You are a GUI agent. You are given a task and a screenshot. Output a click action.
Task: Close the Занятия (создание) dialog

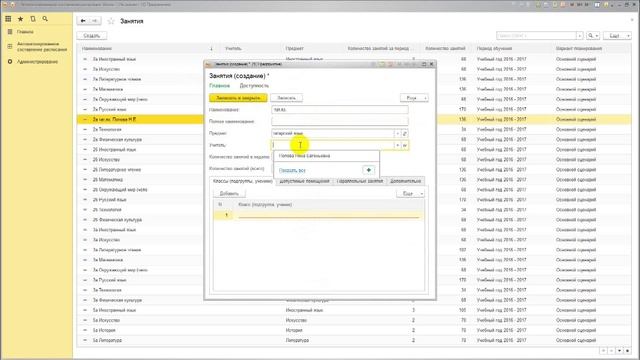tap(431, 64)
